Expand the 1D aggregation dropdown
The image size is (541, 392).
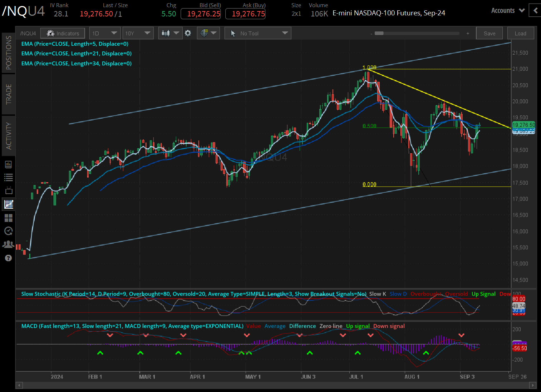105,33
